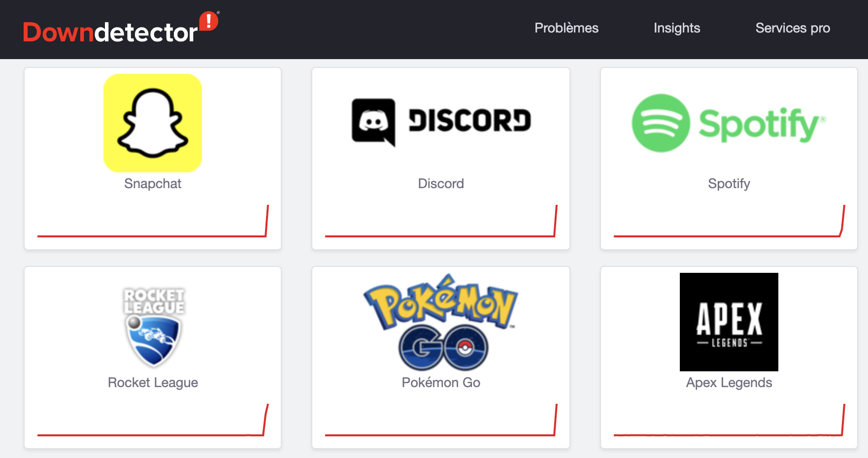Click the Discord logo
Viewport: 868px width, 458px height.
[x=441, y=122]
